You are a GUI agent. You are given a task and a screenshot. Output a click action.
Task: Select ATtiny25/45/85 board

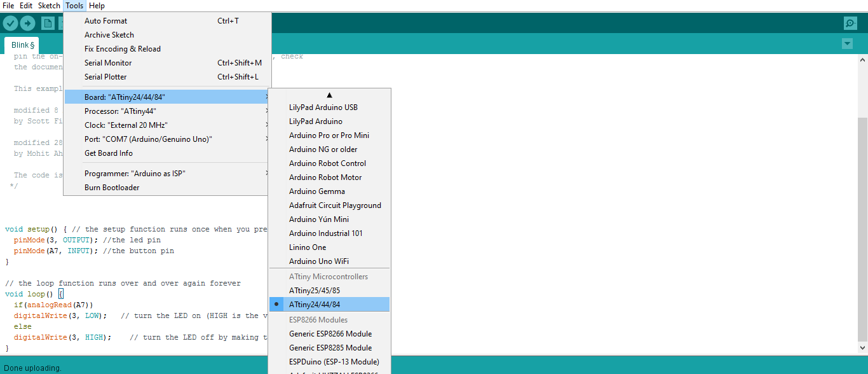tap(329, 291)
